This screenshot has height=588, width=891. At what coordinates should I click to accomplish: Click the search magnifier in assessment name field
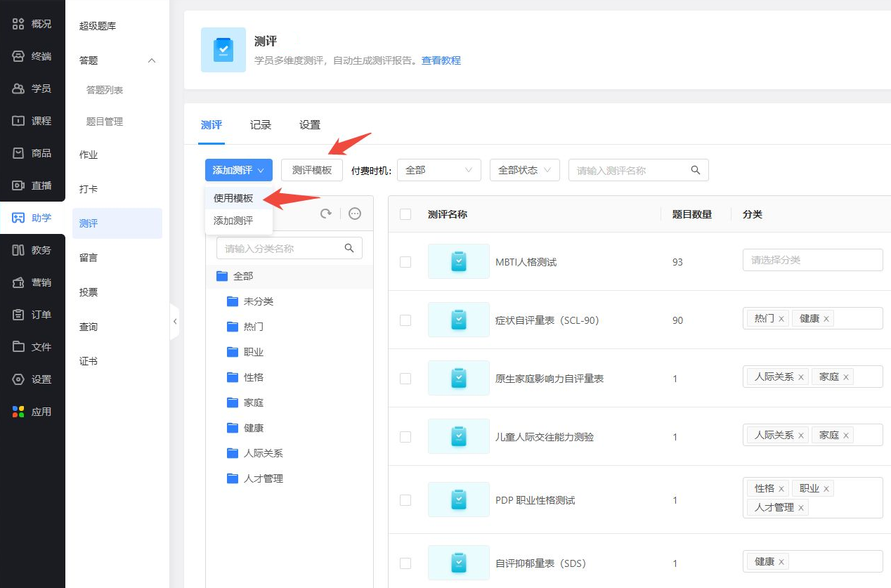pyautogui.click(x=696, y=170)
